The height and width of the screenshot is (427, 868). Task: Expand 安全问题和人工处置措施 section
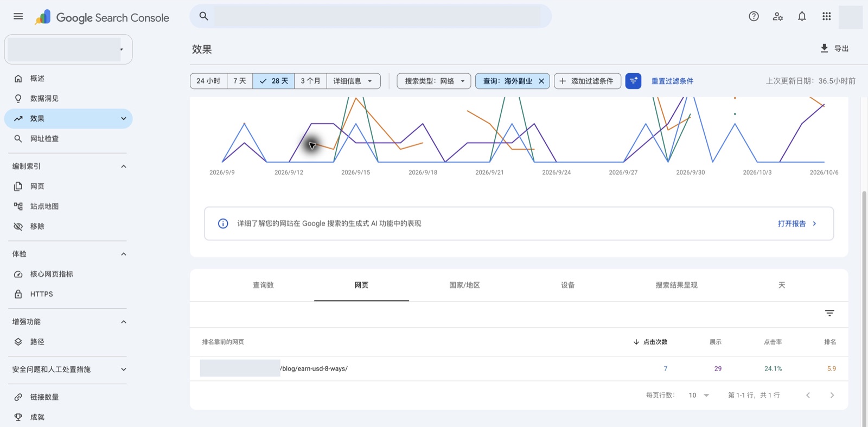tap(124, 369)
